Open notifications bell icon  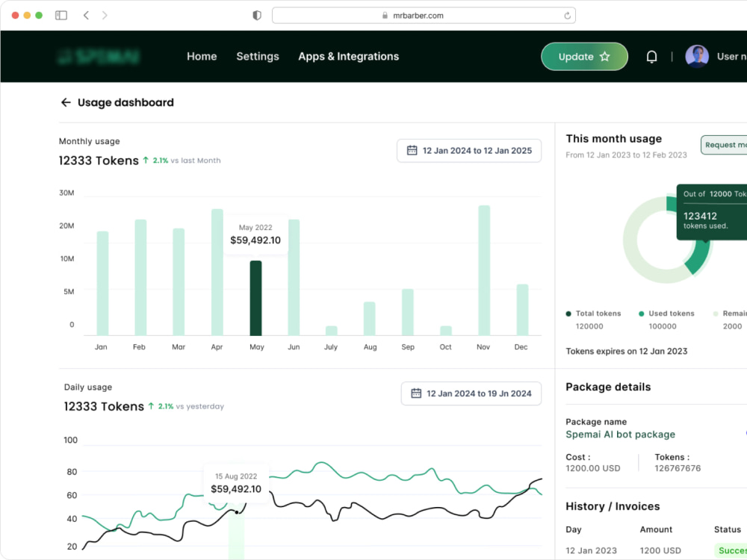[x=651, y=57]
